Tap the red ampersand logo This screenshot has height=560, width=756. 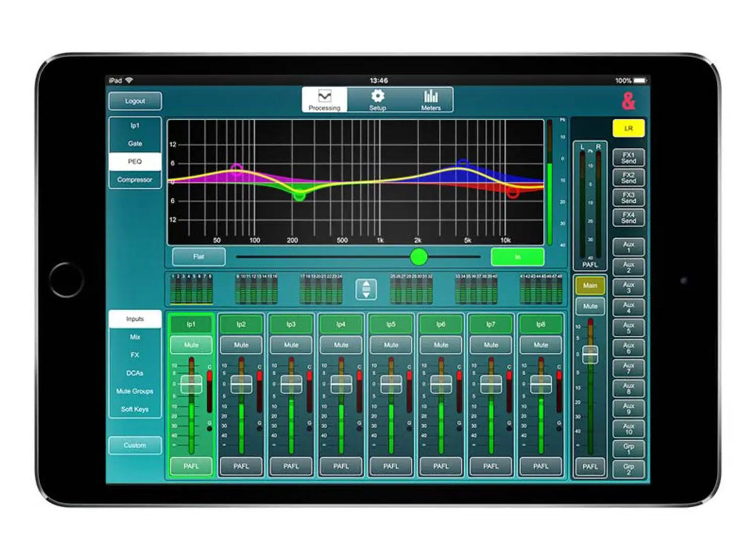point(628,101)
